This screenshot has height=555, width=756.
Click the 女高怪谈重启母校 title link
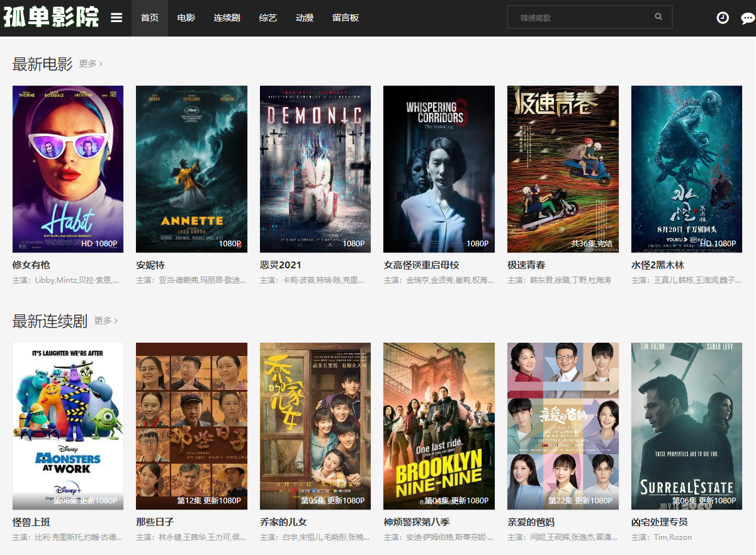(x=421, y=265)
